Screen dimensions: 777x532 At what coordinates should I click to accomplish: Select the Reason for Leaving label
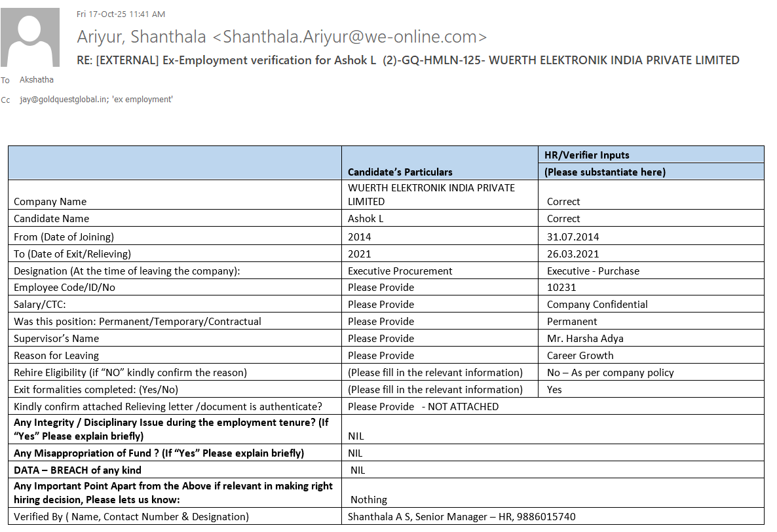56,355
